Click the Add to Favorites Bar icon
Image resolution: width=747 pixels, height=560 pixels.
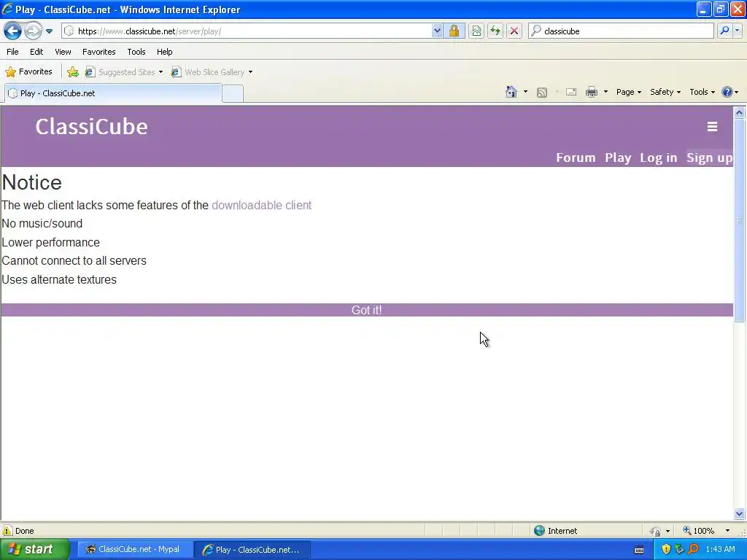coord(72,72)
